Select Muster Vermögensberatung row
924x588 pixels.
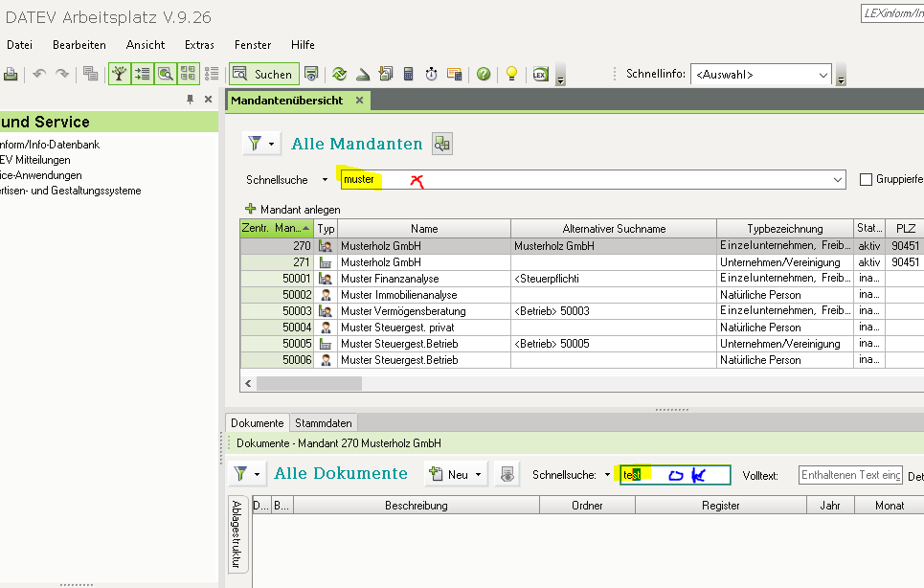point(581,311)
